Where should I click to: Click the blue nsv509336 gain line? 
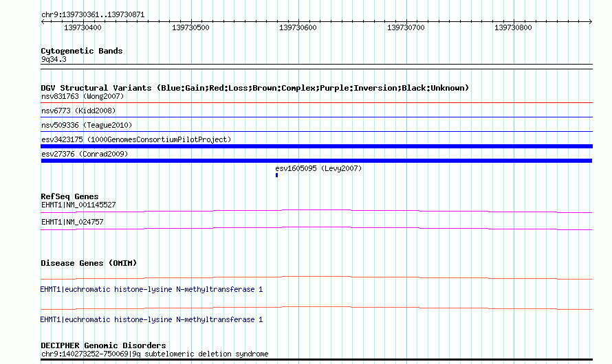[316, 132]
